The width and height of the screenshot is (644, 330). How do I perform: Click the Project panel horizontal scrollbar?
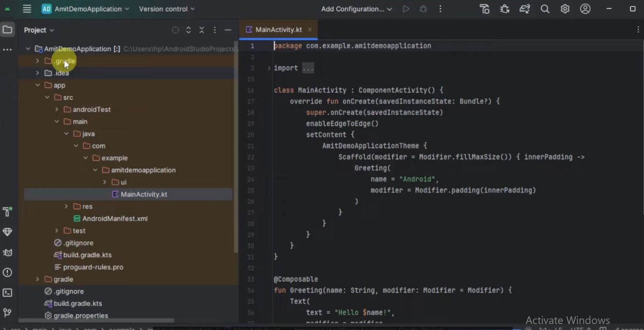tap(97, 321)
